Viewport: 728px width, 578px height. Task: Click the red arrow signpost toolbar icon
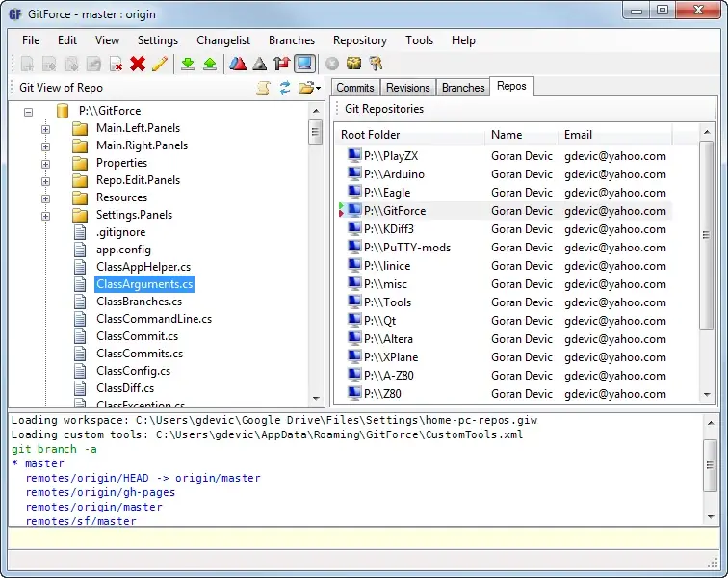point(281,64)
